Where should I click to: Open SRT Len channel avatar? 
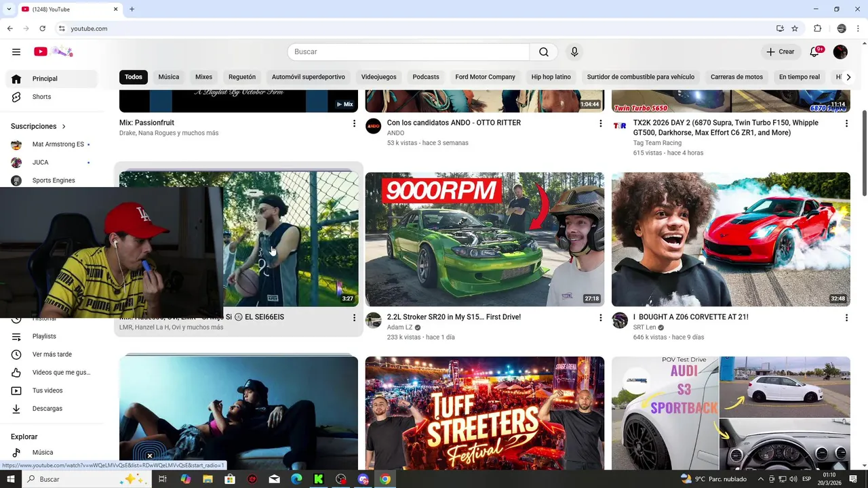[620, 321]
